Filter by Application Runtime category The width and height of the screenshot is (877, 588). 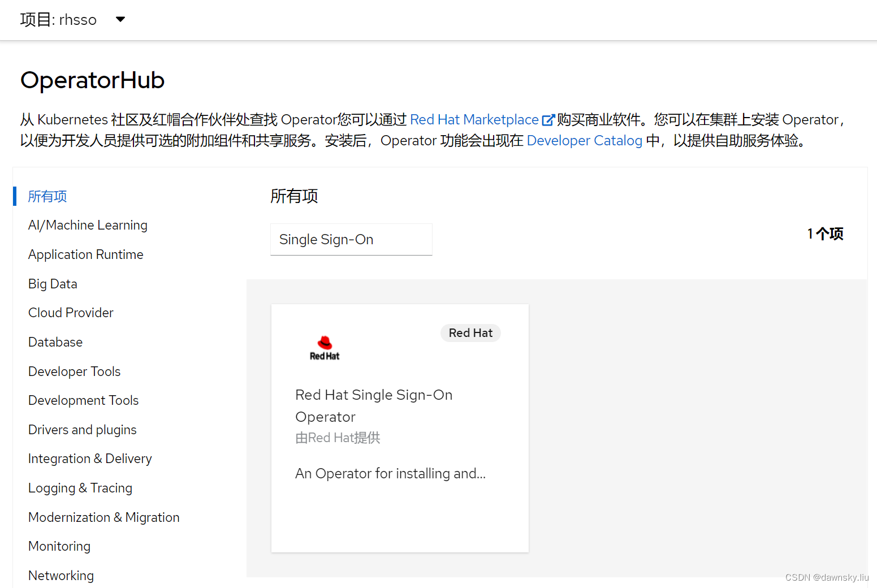(86, 254)
